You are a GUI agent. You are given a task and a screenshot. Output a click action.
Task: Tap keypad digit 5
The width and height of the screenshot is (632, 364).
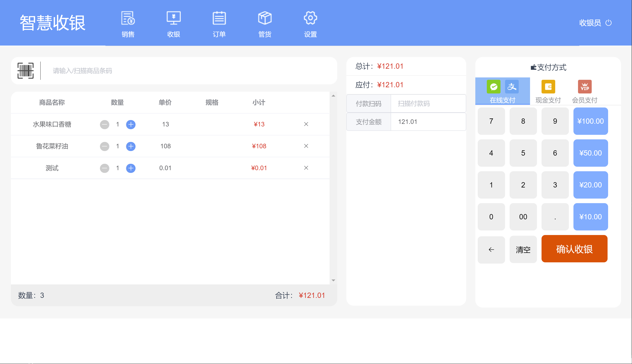523,153
